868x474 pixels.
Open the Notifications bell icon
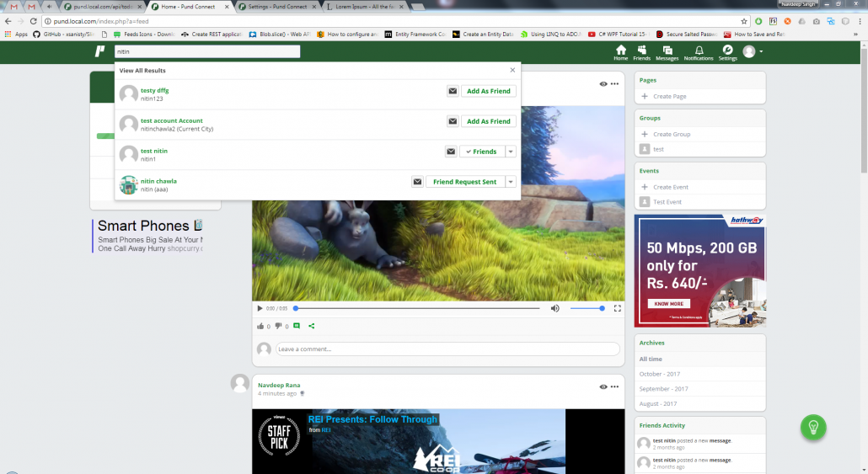[699, 52]
